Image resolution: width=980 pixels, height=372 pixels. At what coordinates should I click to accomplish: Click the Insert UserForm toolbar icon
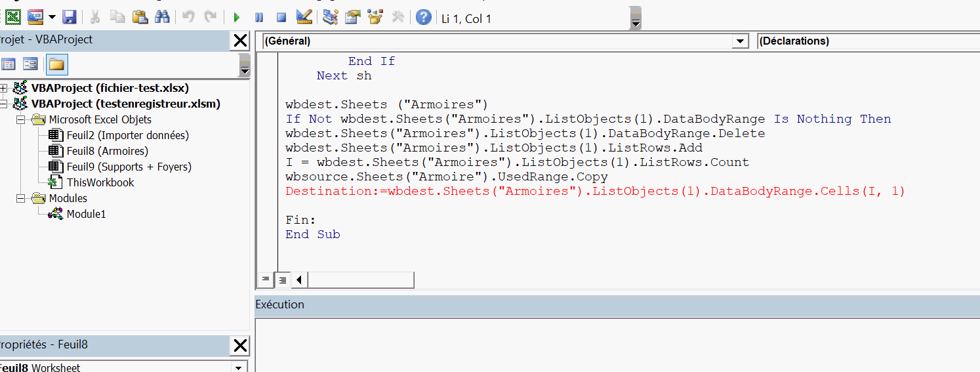(x=35, y=17)
